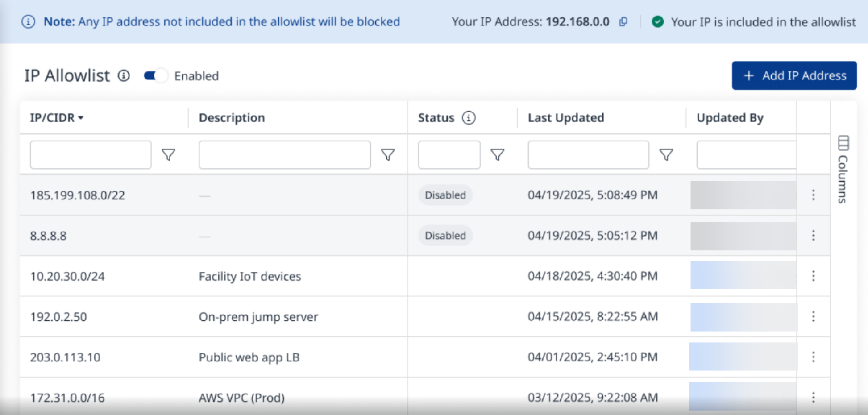Open the row menu for 8.8.8.8
Screen dimensions: 868x415
pos(813,236)
